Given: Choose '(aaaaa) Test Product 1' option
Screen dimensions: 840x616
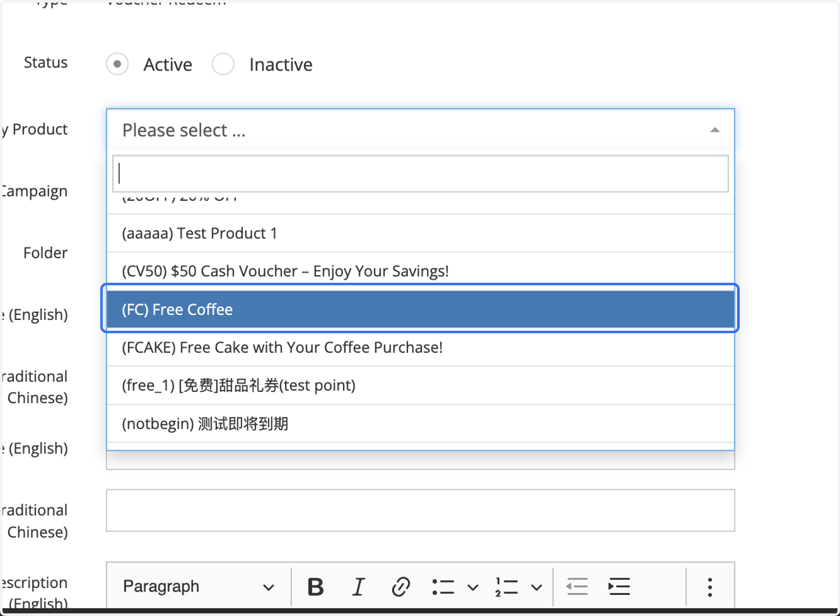Looking at the screenshot, I should click(x=420, y=233).
